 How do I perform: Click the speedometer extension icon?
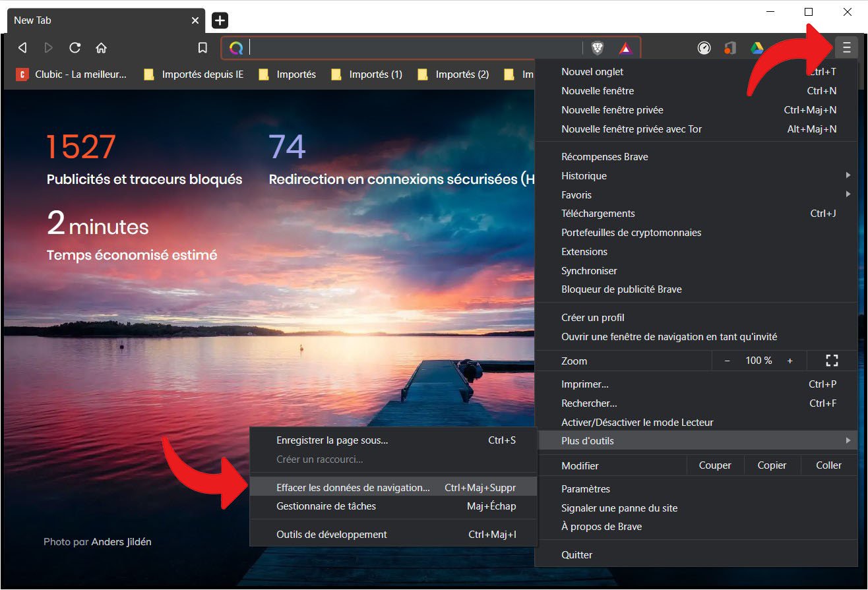704,47
